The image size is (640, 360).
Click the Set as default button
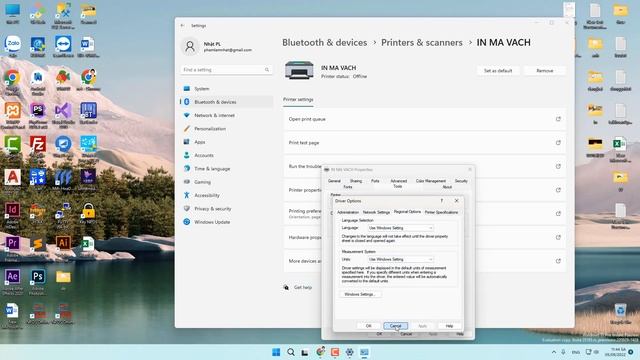[498, 71]
